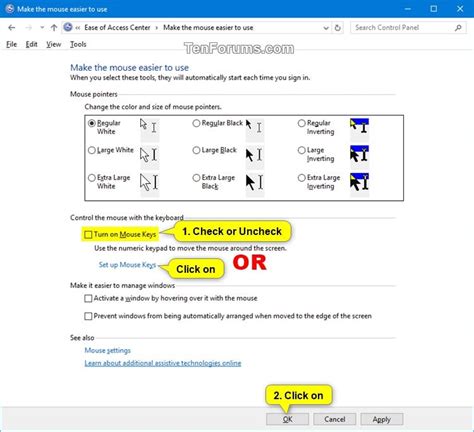The height and width of the screenshot is (432, 474).
Task: Enable Turn on Mouse Keys checkbox
Action: tap(88, 235)
